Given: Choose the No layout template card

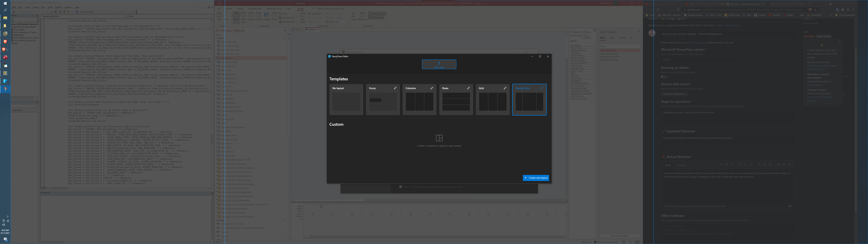Looking at the screenshot, I should pos(346,99).
